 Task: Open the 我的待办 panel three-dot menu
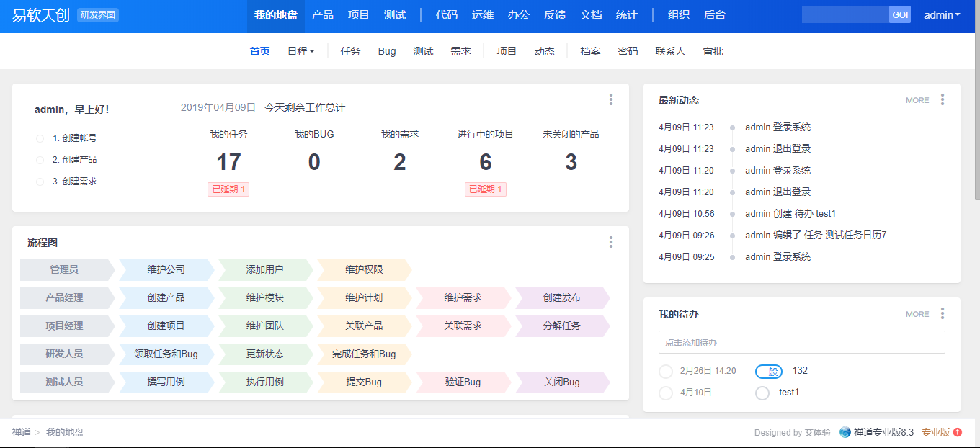tap(942, 313)
